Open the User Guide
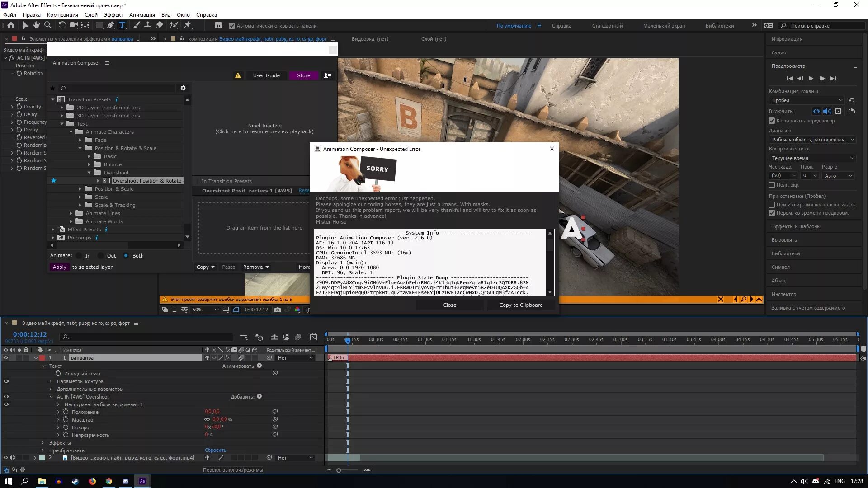The image size is (868, 488). pyautogui.click(x=266, y=75)
